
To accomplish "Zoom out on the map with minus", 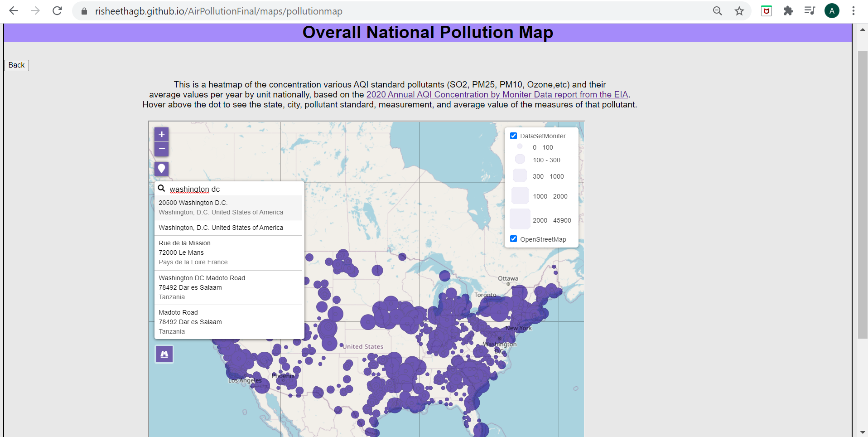I will [x=161, y=149].
